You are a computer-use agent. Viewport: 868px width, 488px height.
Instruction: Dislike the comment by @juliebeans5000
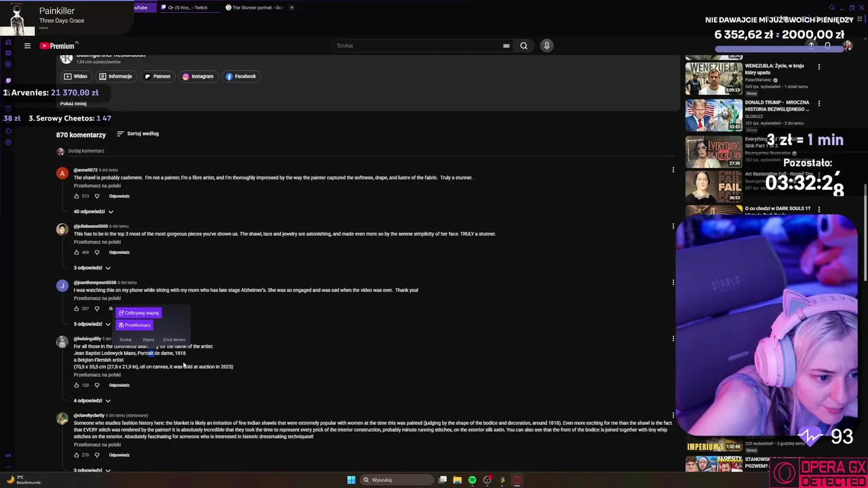tap(97, 252)
